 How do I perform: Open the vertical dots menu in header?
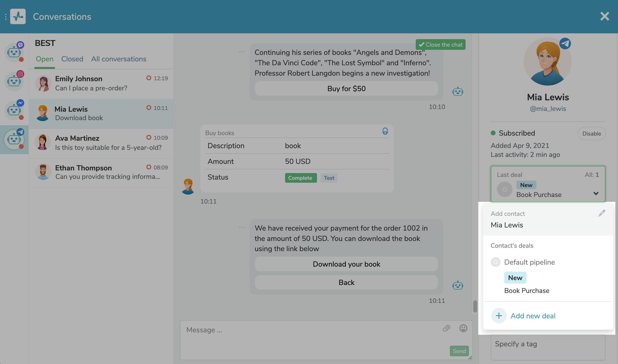[x=6, y=17]
